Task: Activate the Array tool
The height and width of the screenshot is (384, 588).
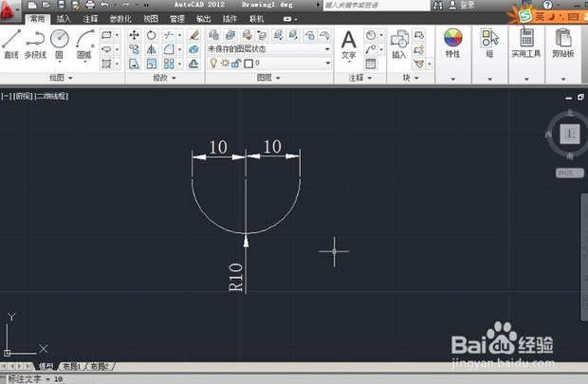Action: pyautogui.click(x=169, y=64)
